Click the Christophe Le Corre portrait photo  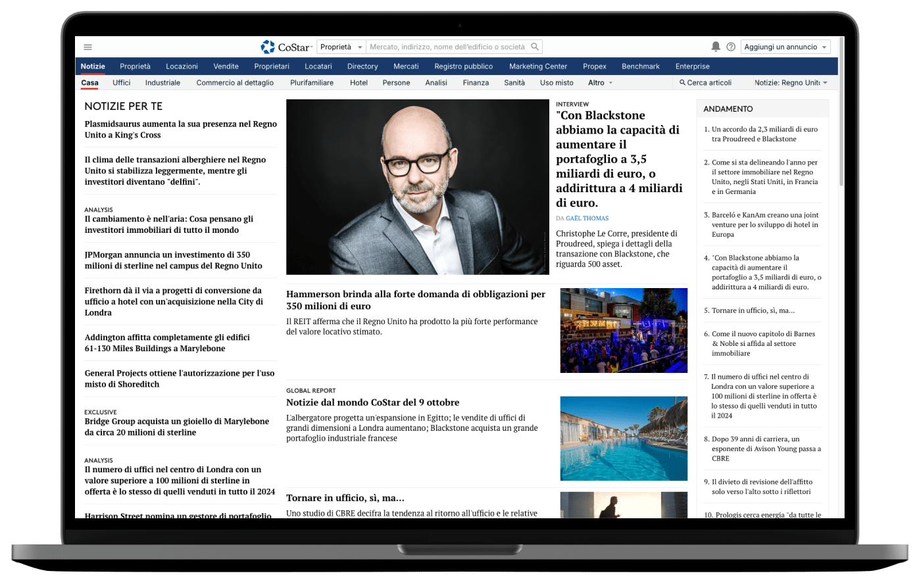pyautogui.click(x=417, y=187)
